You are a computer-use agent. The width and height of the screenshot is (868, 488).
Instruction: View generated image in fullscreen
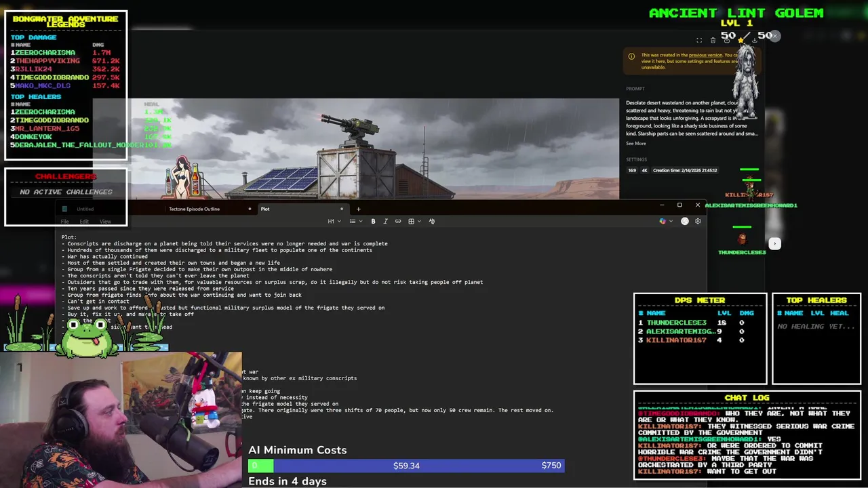coord(699,40)
